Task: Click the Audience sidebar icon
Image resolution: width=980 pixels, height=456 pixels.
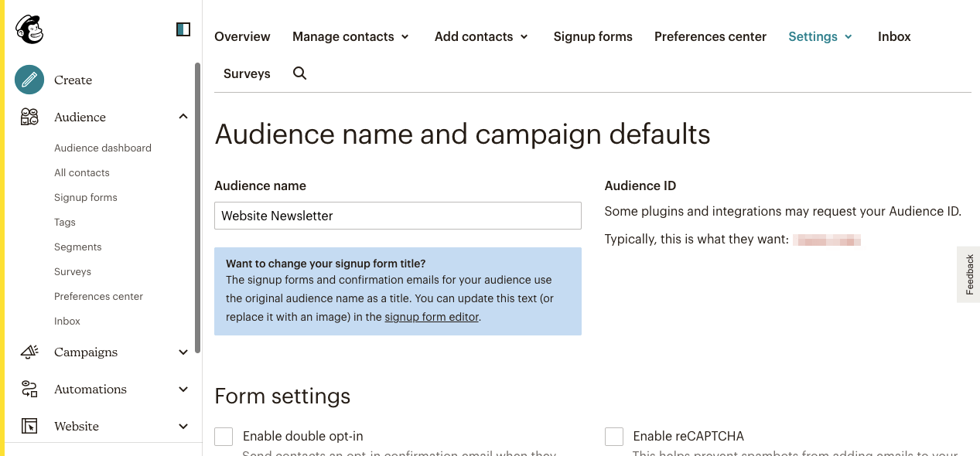Action: [x=29, y=117]
